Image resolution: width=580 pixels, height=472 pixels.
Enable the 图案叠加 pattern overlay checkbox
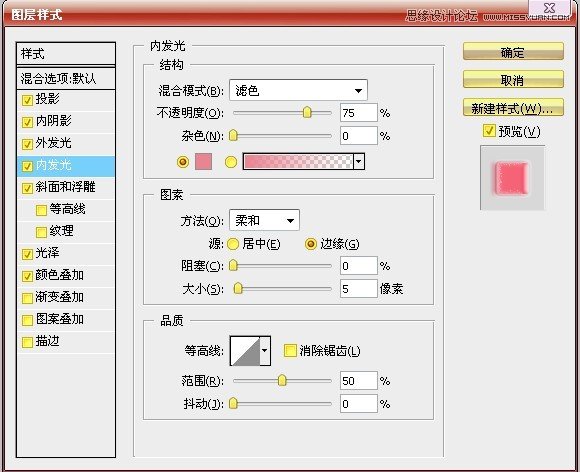pyautogui.click(x=27, y=320)
